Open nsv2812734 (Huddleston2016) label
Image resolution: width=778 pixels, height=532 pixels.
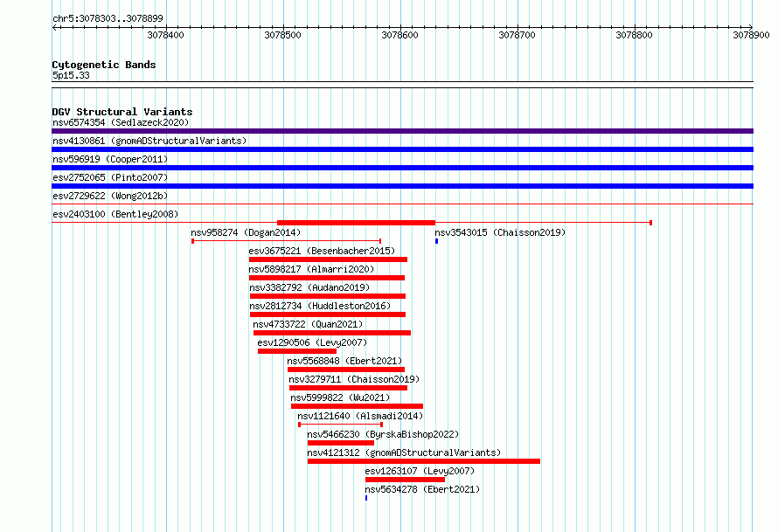point(320,306)
